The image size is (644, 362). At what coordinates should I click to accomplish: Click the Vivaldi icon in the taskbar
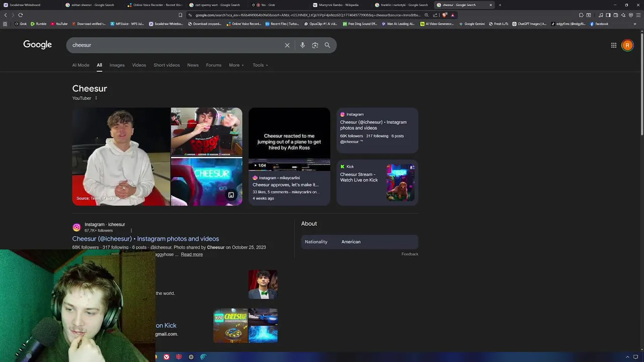[167, 357]
